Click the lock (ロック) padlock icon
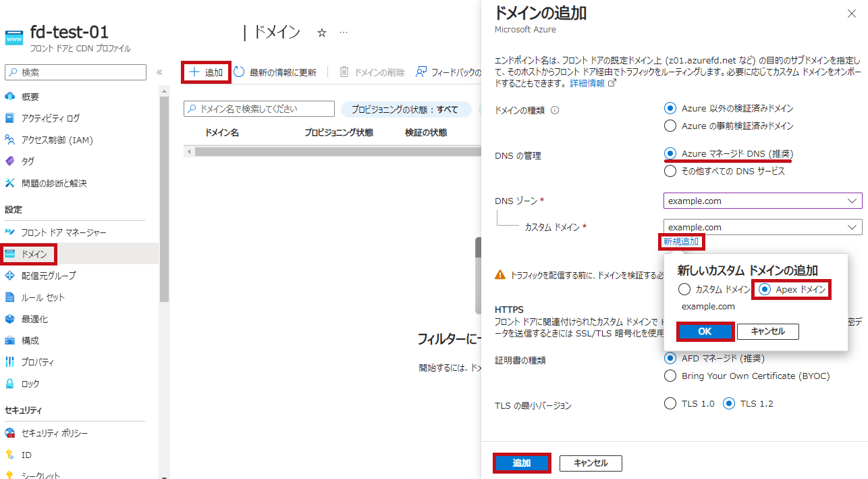 point(9,384)
